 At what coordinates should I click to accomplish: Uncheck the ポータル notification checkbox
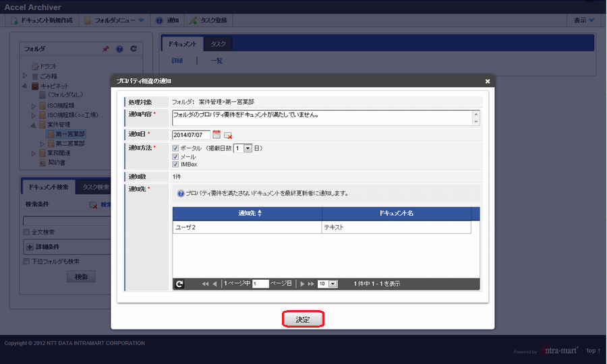175,148
